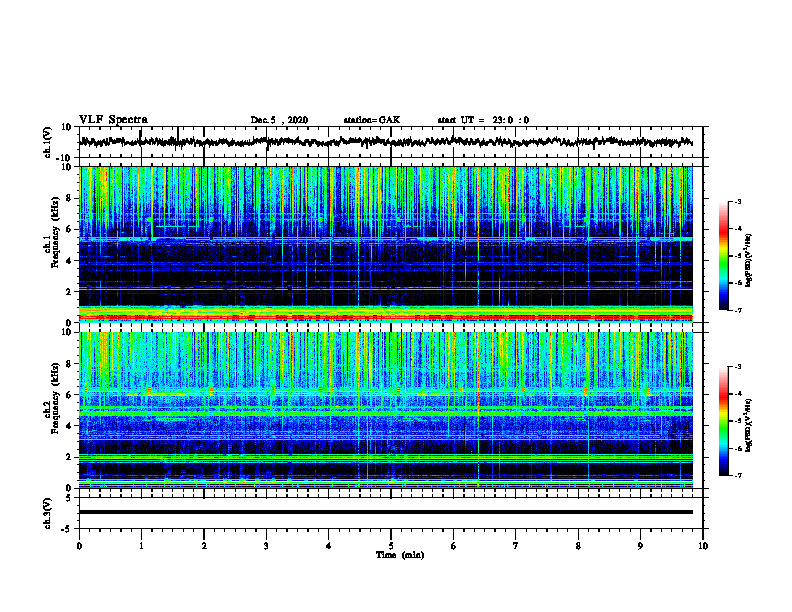Screen dimensions: 792x612
Task: Click the "8" kHz tick on ch.1 frequency axis
Action: click(71, 198)
